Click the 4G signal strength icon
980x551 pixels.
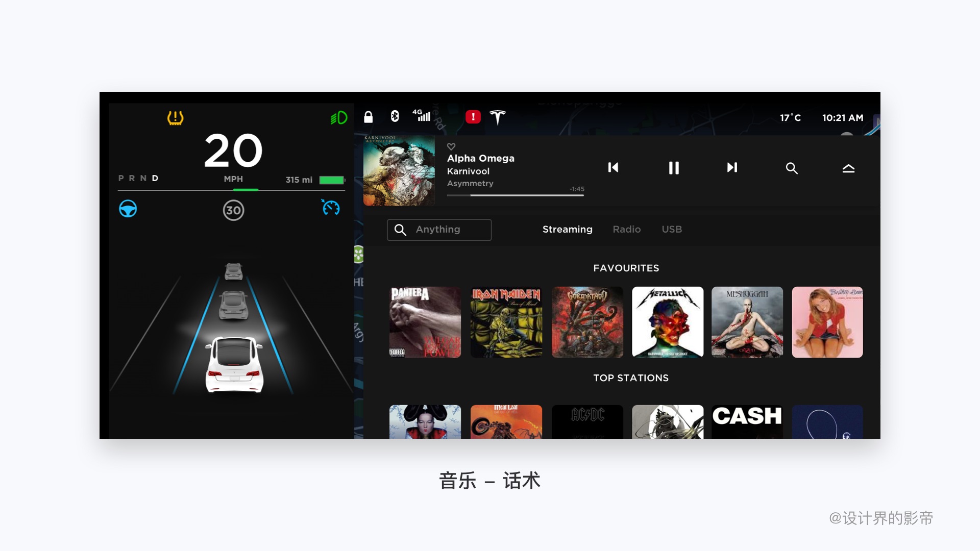click(421, 116)
